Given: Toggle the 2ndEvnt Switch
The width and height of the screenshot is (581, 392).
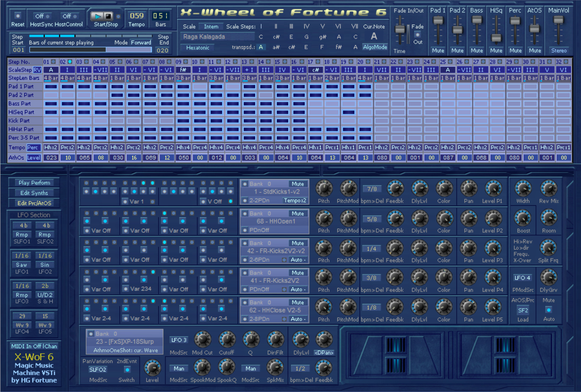Looking at the screenshot, I should [127, 370].
